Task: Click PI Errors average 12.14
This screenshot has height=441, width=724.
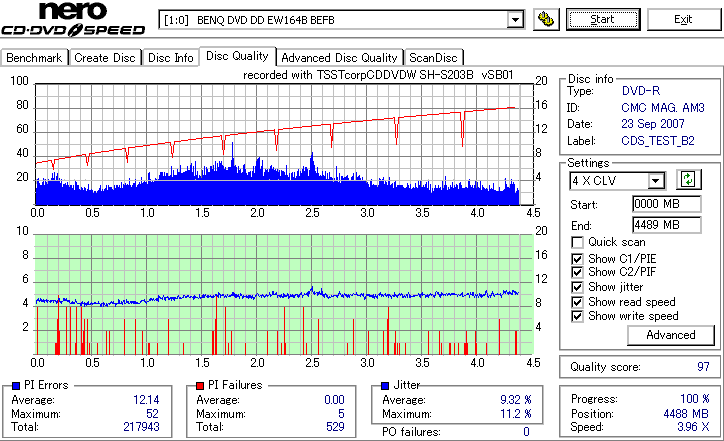Action: pos(146,399)
